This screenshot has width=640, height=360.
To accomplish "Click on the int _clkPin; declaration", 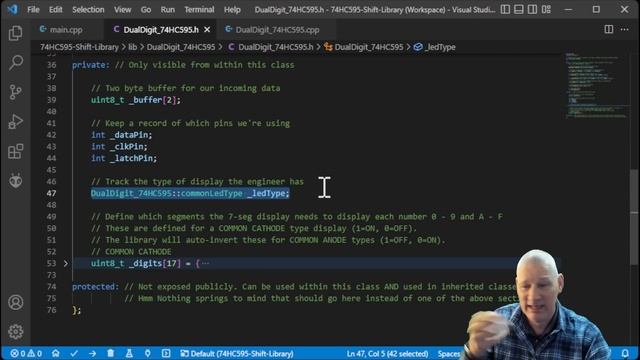I will (119, 147).
